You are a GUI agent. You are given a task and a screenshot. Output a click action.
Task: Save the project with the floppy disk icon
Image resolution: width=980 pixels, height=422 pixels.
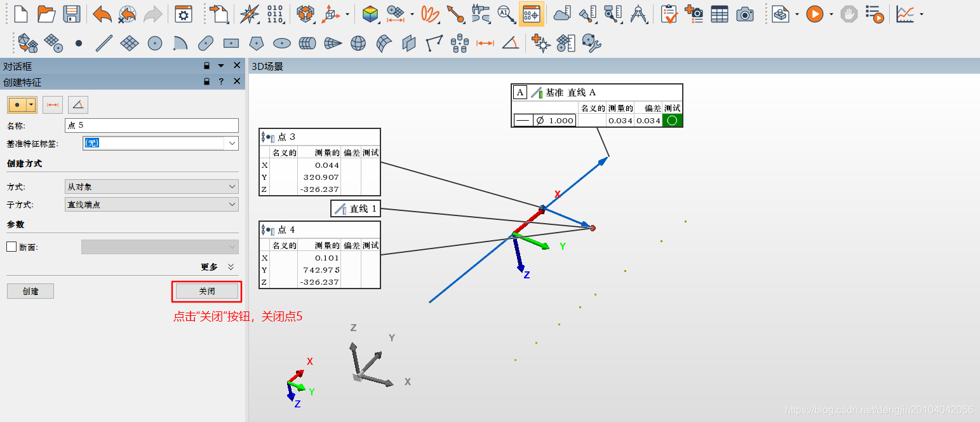(71, 13)
